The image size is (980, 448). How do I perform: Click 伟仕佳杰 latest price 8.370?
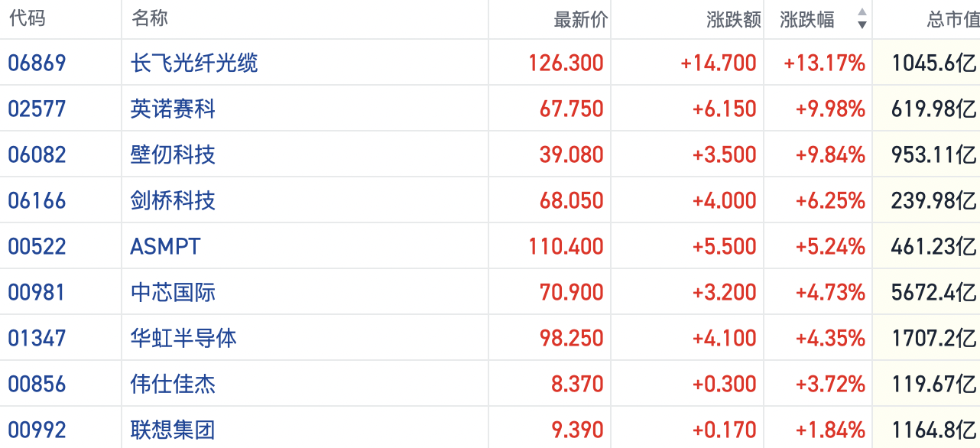tap(577, 384)
